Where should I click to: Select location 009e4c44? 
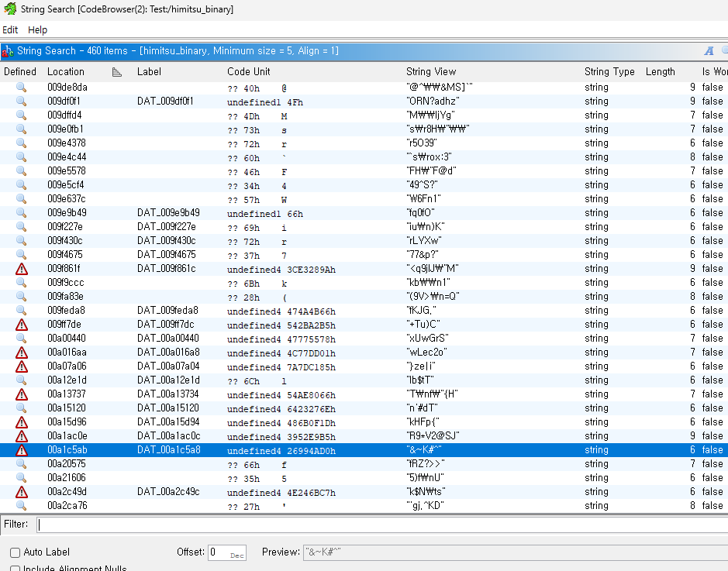tap(67, 157)
